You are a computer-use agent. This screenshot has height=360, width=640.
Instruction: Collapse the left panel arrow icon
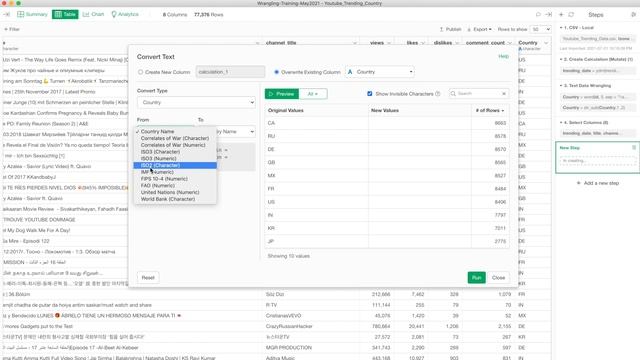pyautogui.click(x=7, y=14)
